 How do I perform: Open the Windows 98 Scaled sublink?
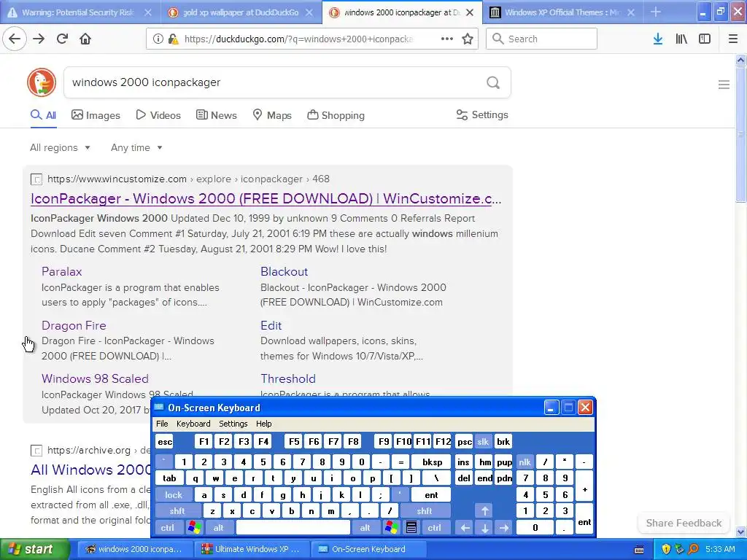[x=96, y=378]
